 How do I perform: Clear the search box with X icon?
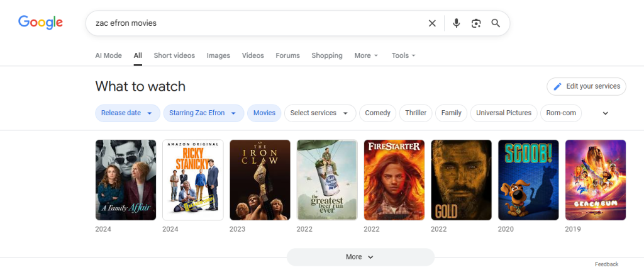(432, 23)
